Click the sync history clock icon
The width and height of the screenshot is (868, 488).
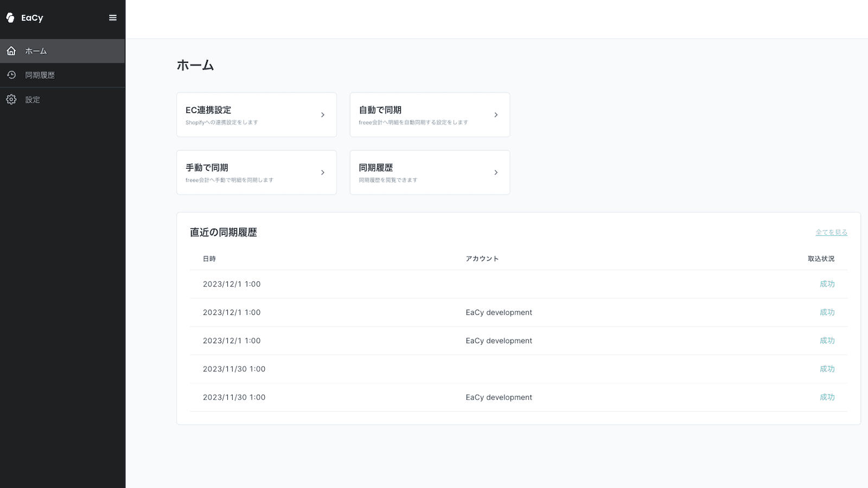tap(11, 75)
